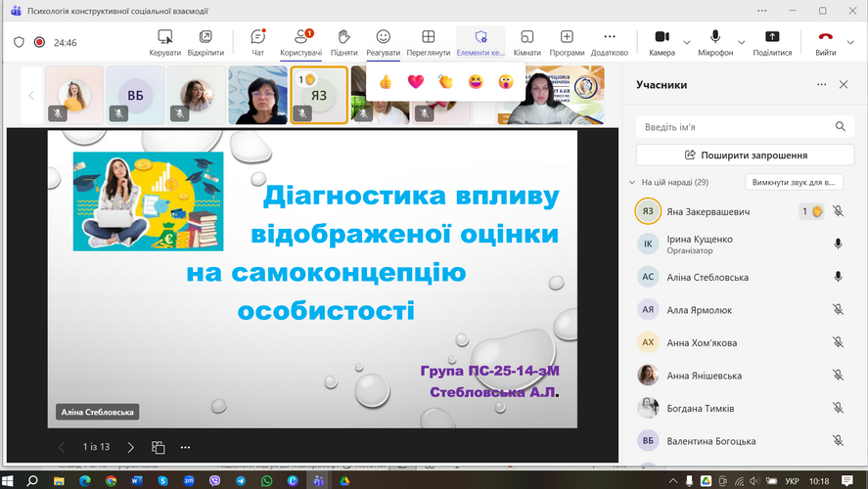Toggle the Камера camera on or off
Image resolution: width=868 pixels, height=489 pixels.
pos(662,42)
